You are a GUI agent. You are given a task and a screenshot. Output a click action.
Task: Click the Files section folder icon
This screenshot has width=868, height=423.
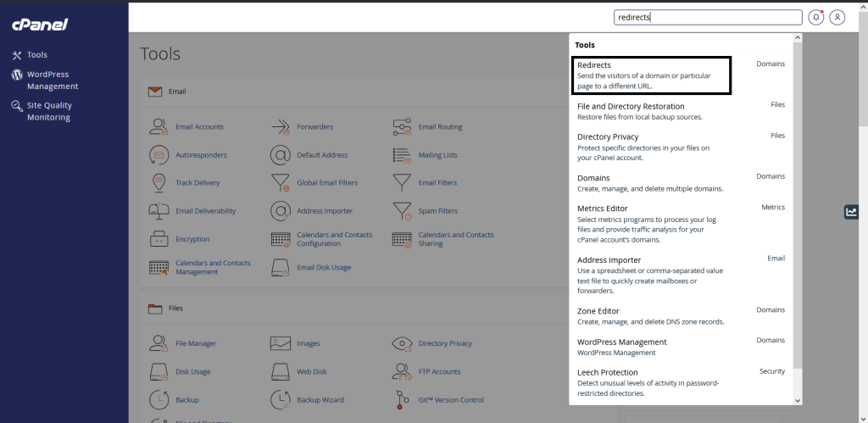click(x=155, y=309)
